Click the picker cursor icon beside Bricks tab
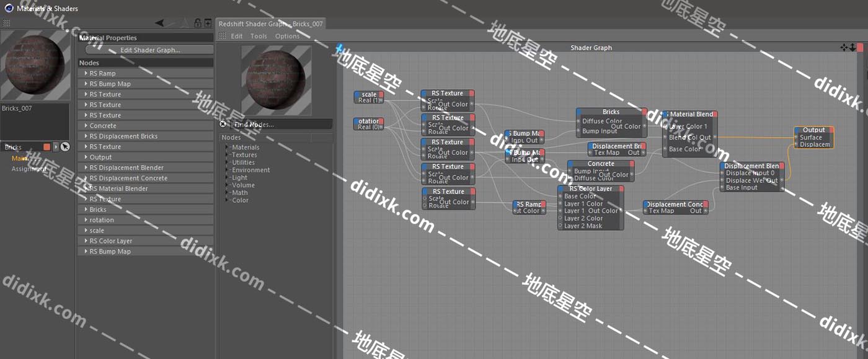This screenshot has width=868, height=359. (x=65, y=147)
